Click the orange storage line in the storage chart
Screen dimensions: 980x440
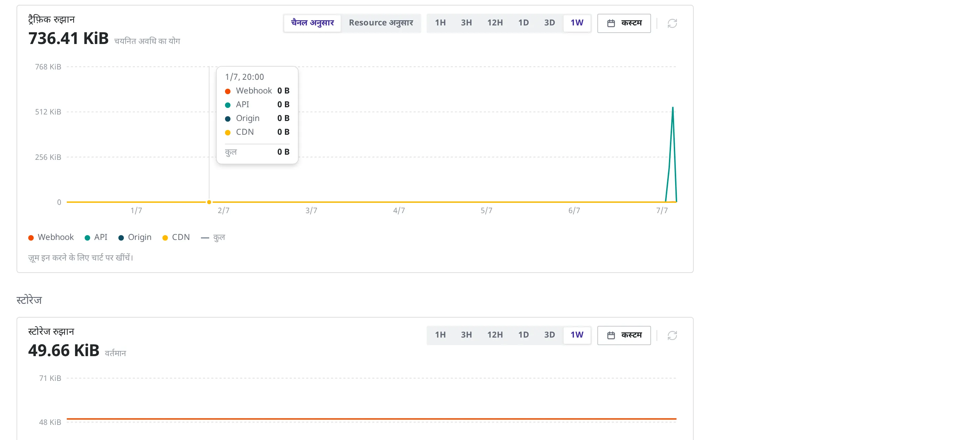point(371,419)
